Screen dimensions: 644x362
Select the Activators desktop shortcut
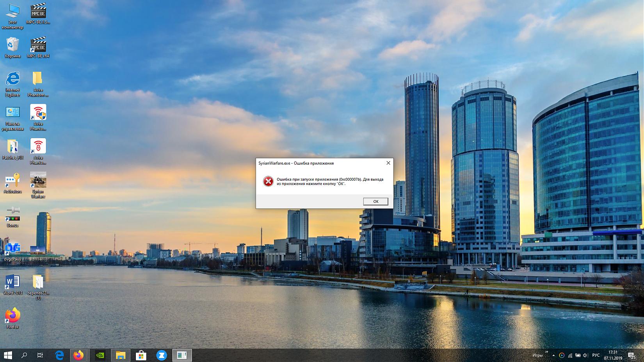[x=12, y=180]
